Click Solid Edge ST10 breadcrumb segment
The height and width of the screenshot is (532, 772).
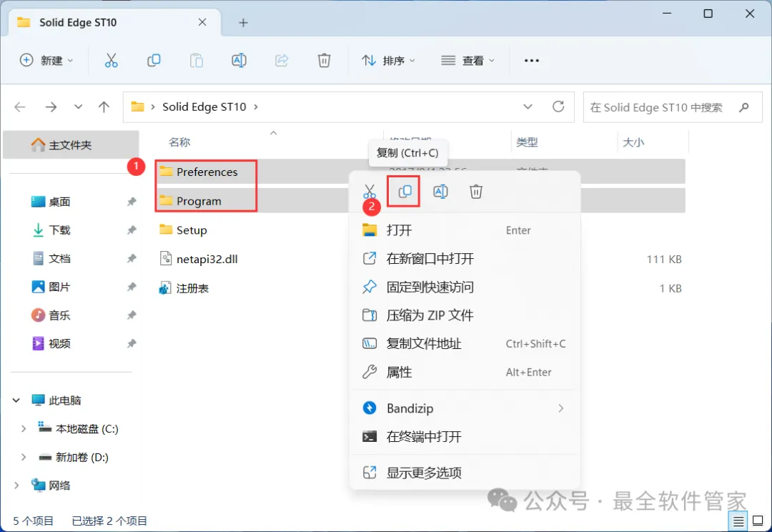pos(204,107)
